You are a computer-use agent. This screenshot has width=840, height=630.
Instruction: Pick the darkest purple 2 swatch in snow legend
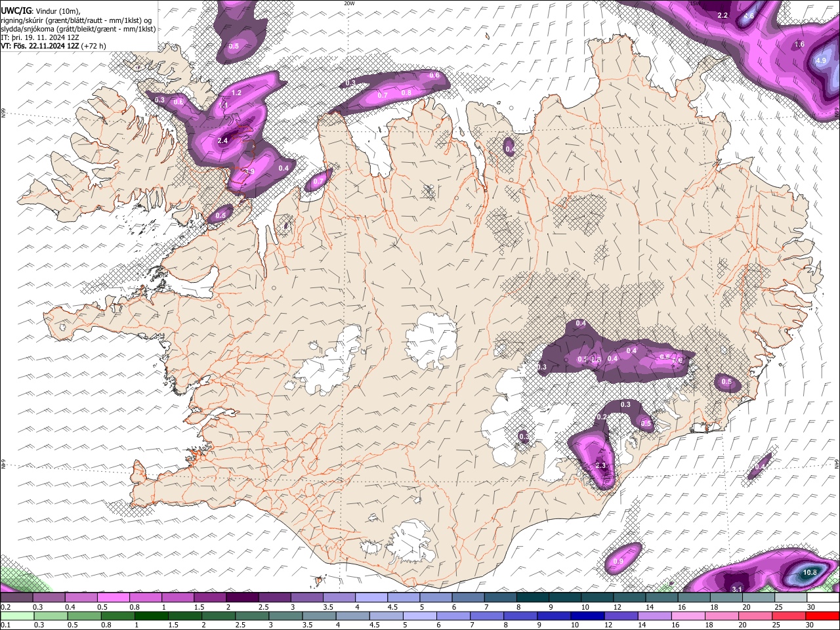point(241,598)
